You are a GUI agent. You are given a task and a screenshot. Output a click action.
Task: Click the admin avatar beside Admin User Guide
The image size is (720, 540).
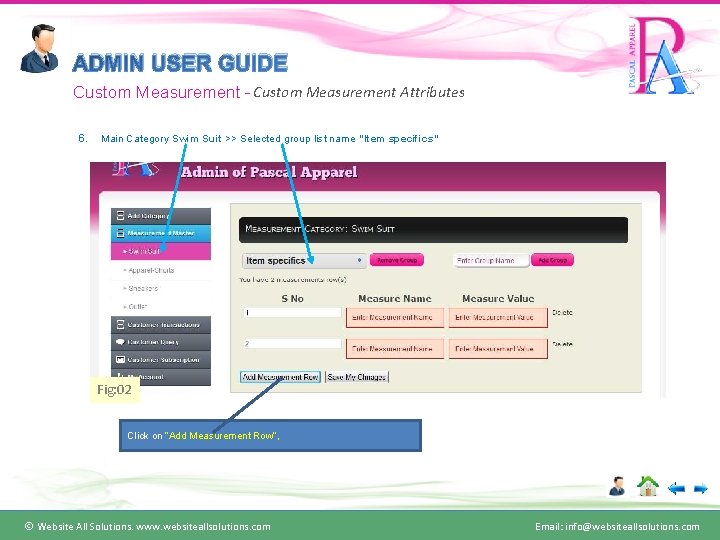(x=39, y=48)
